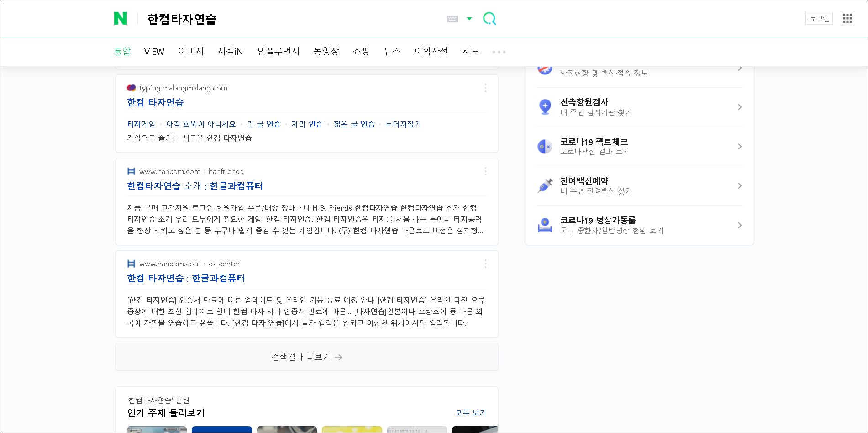This screenshot has width=868, height=433.
Task: Select the 통합 tab
Action: [x=122, y=51]
